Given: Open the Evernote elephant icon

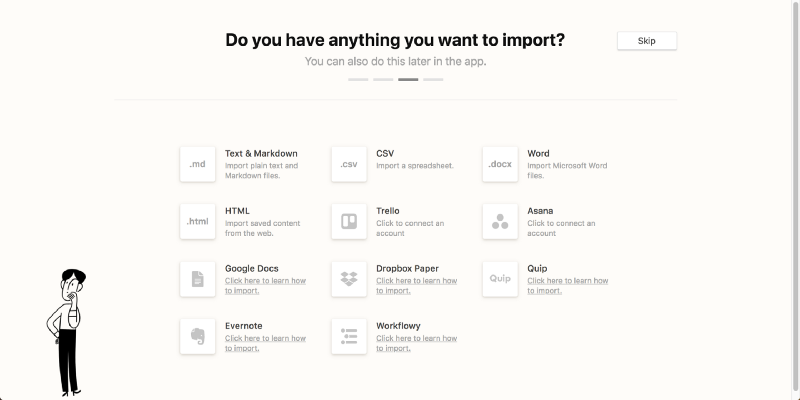Looking at the screenshot, I should [x=197, y=336].
